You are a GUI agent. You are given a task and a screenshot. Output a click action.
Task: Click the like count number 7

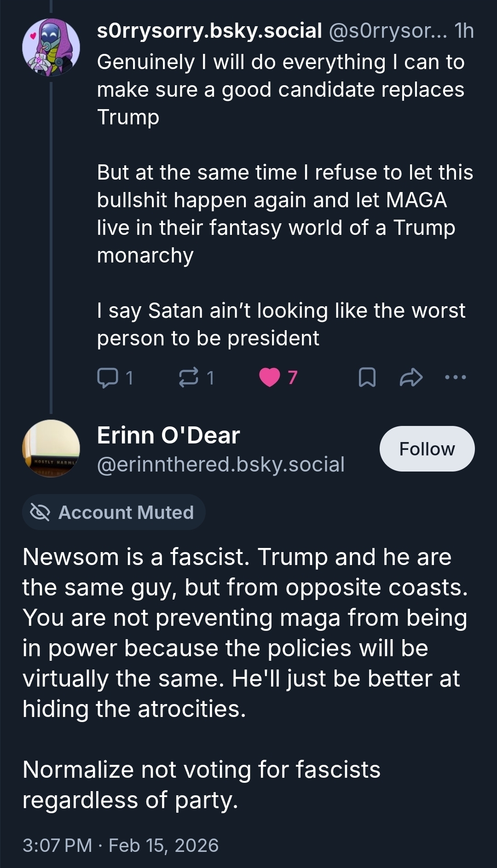tap(293, 378)
